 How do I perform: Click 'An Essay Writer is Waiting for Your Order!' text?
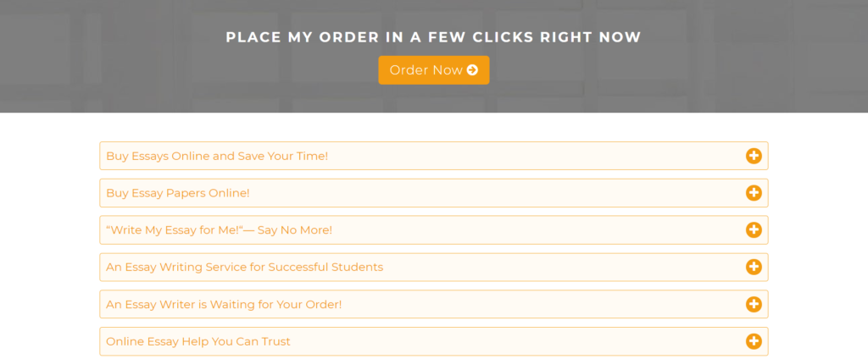click(224, 304)
